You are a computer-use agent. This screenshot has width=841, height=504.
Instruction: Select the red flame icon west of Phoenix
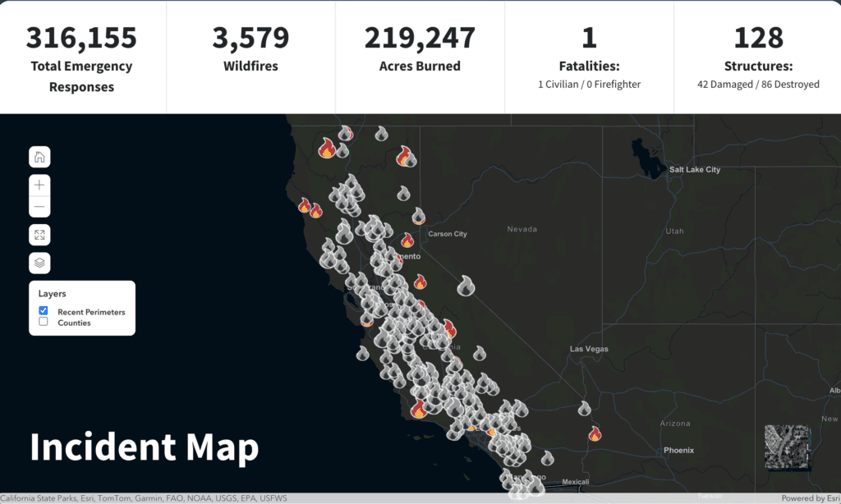click(x=595, y=433)
